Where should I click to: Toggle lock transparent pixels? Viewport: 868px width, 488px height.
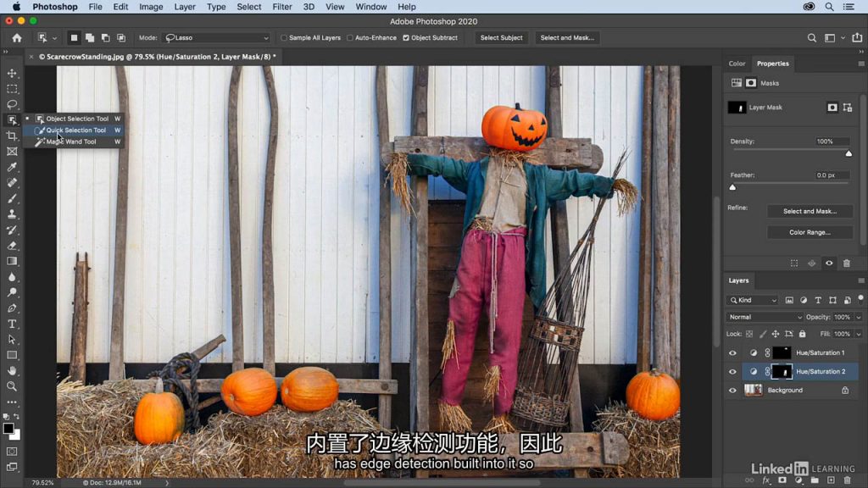[x=749, y=334]
